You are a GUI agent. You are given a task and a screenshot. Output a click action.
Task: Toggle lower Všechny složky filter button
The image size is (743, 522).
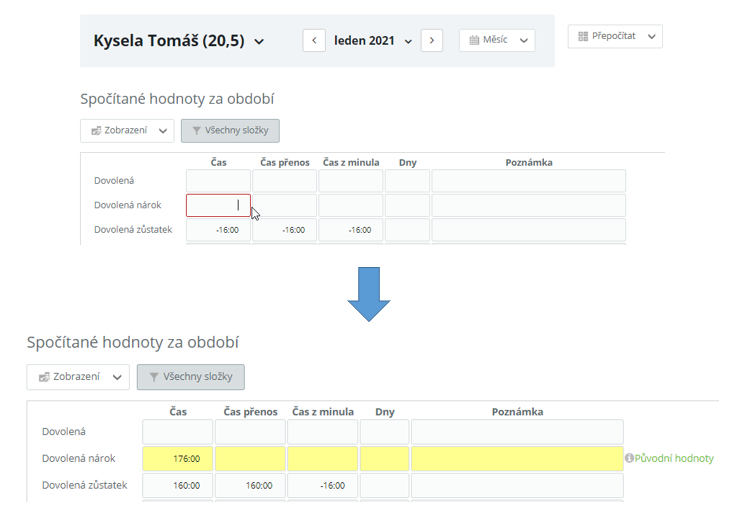point(190,377)
